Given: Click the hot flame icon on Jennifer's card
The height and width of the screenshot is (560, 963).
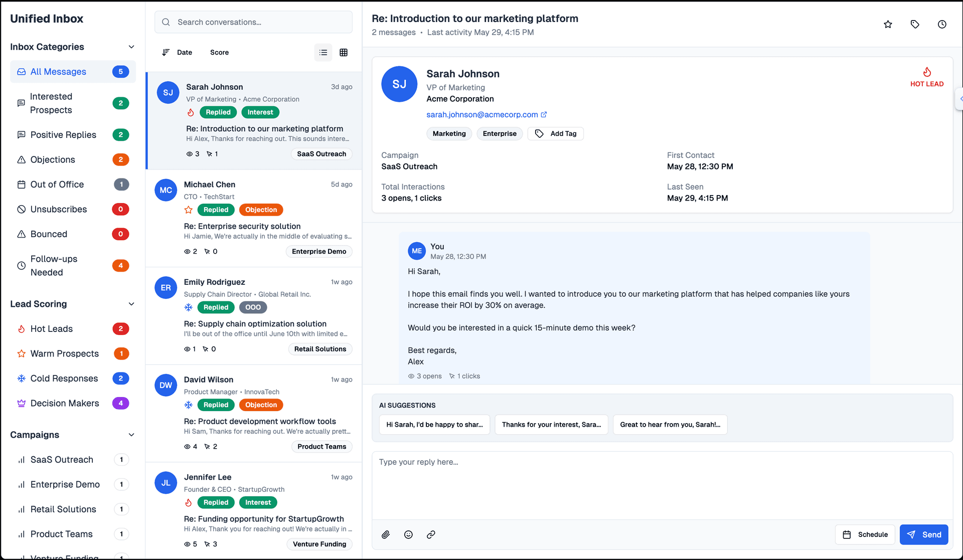Looking at the screenshot, I should tap(189, 502).
